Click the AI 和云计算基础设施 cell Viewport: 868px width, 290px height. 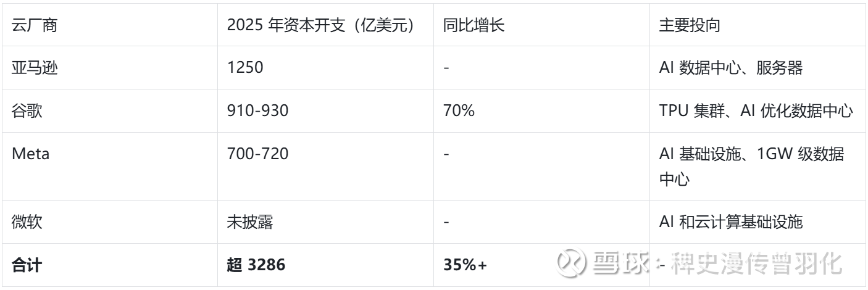[x=731, y=222]
